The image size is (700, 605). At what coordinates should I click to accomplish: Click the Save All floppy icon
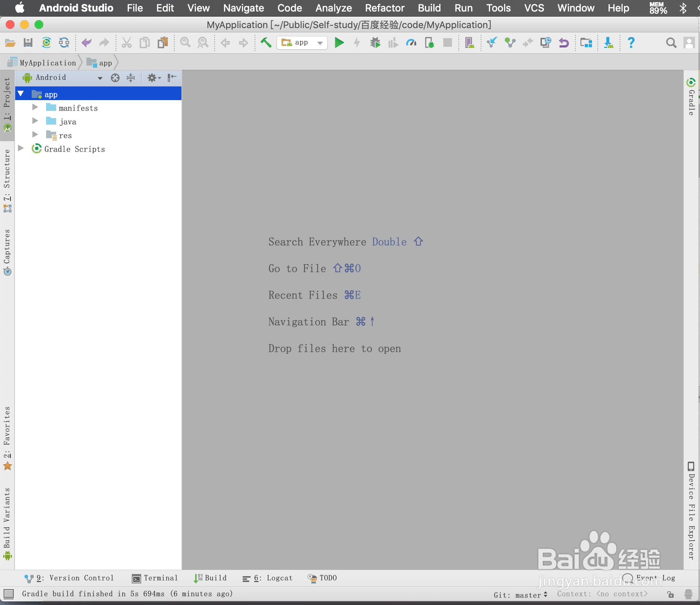pos(28,43)
